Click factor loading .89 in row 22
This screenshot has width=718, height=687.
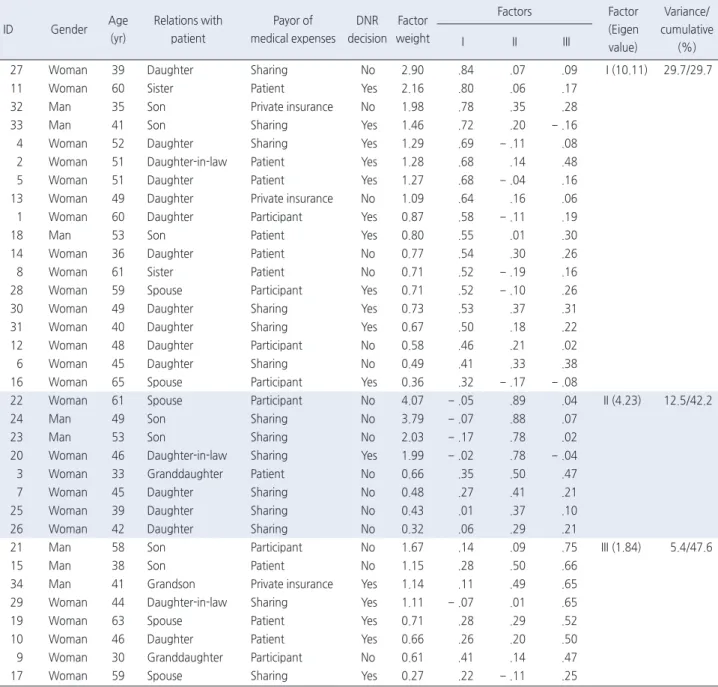click(x=517, y=401)
